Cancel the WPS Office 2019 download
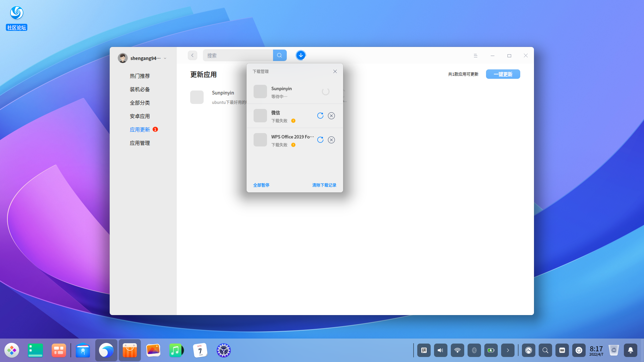 tap(331, 140)
